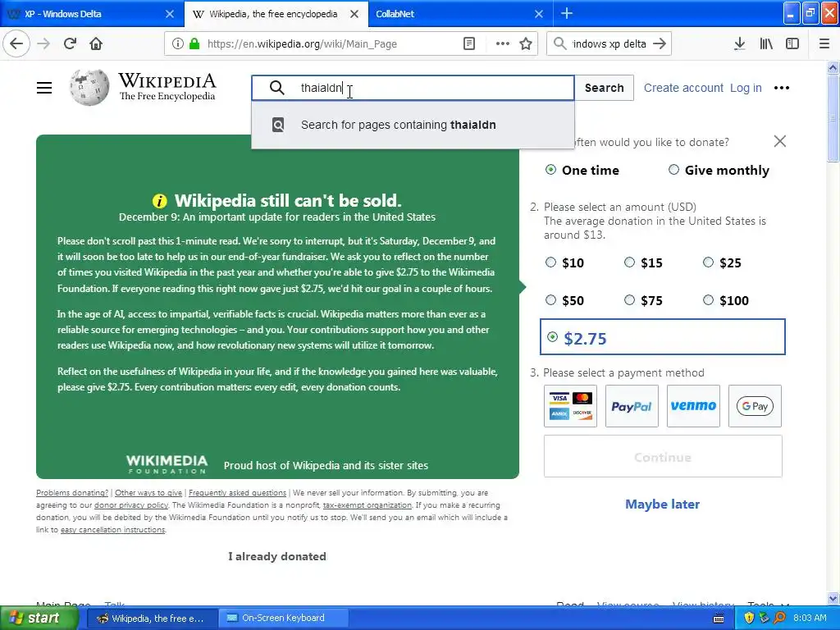This screenshot has width=840, height=630.
Task: Focus the Wikipedia search input field
Action: click(x=413, y=88)
